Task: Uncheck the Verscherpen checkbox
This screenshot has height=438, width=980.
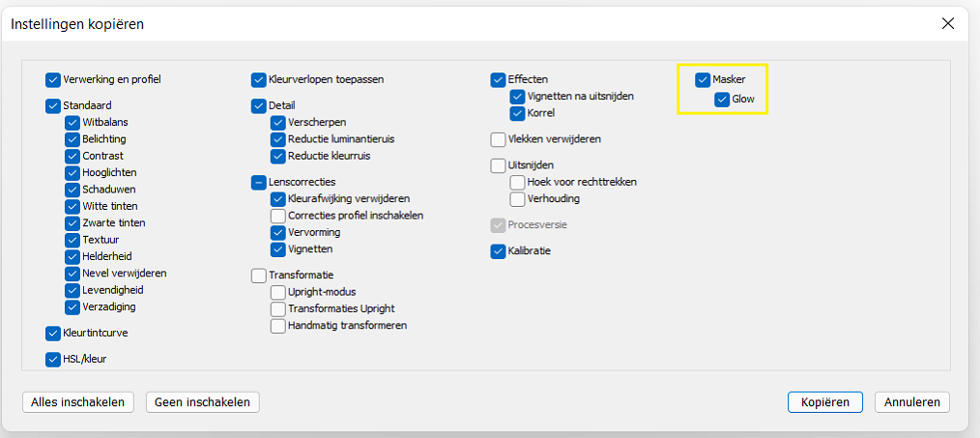Action: click(278, 123)
